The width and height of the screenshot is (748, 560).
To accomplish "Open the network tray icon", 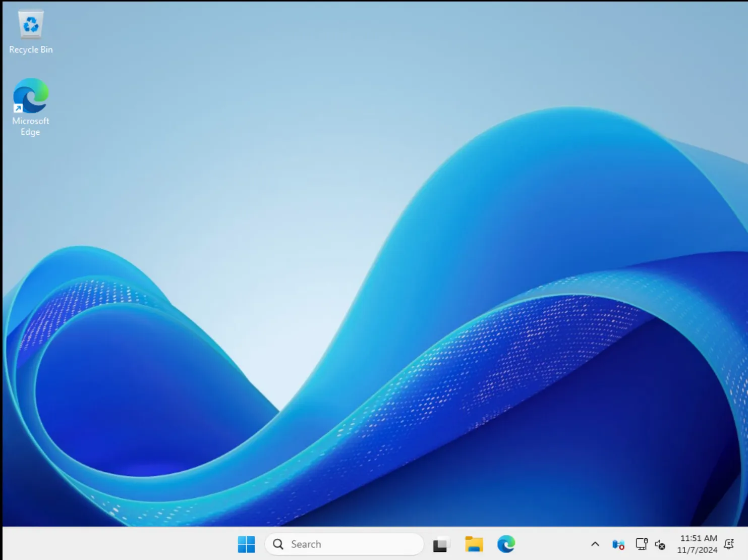I will pyautogui.click(x=618, y=544).
